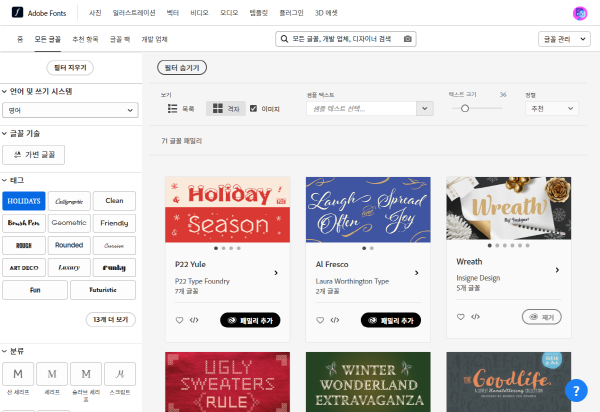Adjust the text size slider handle
The image size is (600, 412).
(x=465, y=109)
